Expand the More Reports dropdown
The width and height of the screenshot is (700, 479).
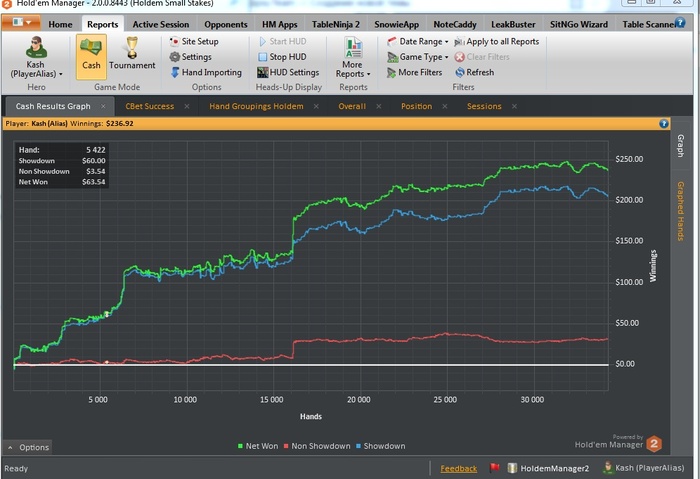tap(353, 58)
